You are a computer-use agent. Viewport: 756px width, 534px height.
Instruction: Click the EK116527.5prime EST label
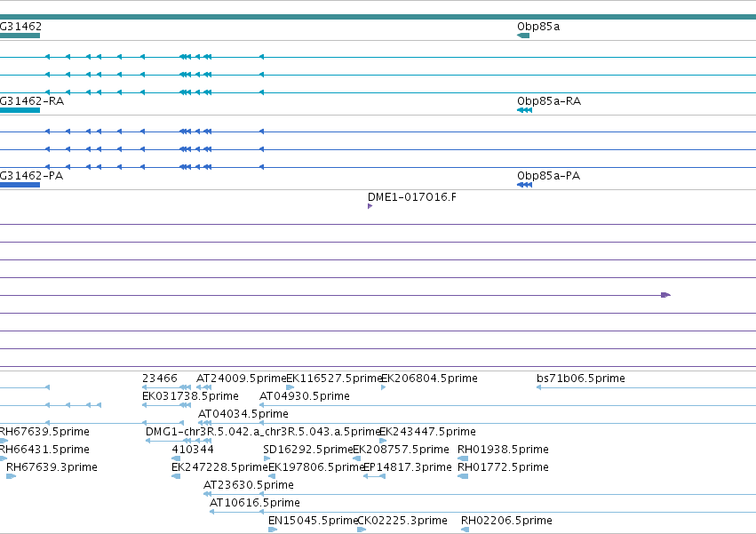coord(334,379)
